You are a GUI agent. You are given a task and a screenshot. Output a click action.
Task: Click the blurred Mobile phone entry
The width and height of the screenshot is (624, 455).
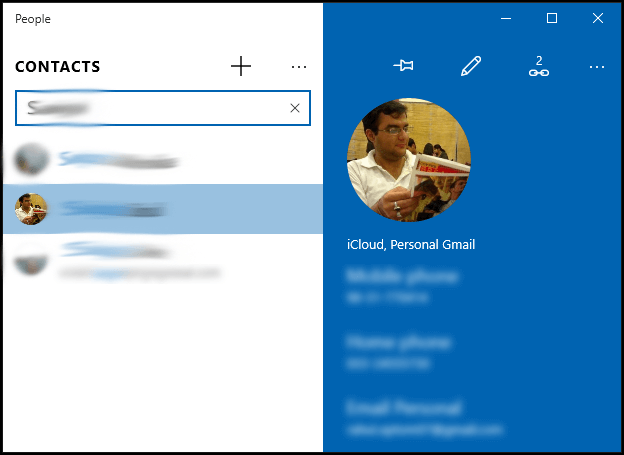pyautogui.click(x=402, y=287)
